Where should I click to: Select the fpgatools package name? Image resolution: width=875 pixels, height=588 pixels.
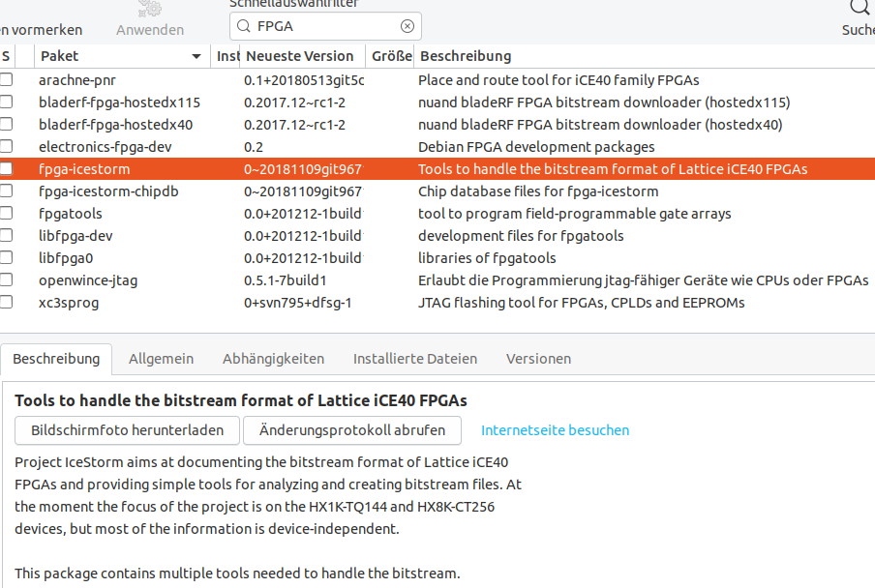point(71,214)
